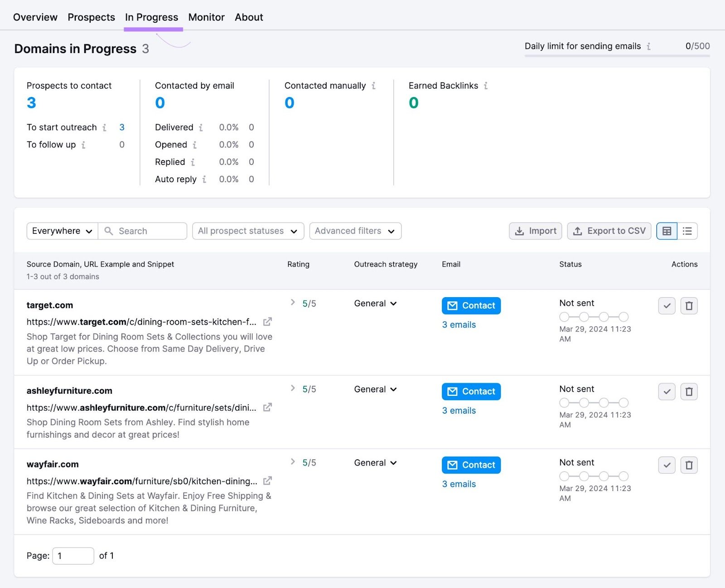Expand rating details chevron for wayfair.com
The width and height of the screenshot is (725, 588).
[x=292, y=462]
